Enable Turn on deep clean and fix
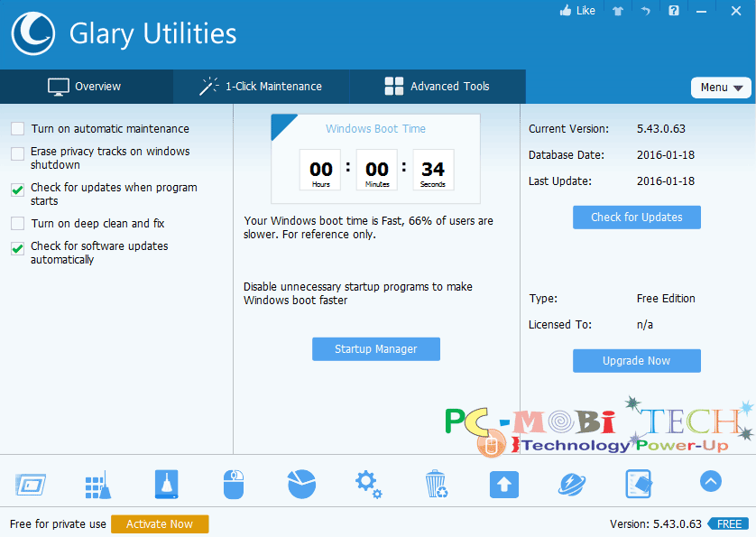This screenshot has height=537, width=756. (x=18, y=224)
